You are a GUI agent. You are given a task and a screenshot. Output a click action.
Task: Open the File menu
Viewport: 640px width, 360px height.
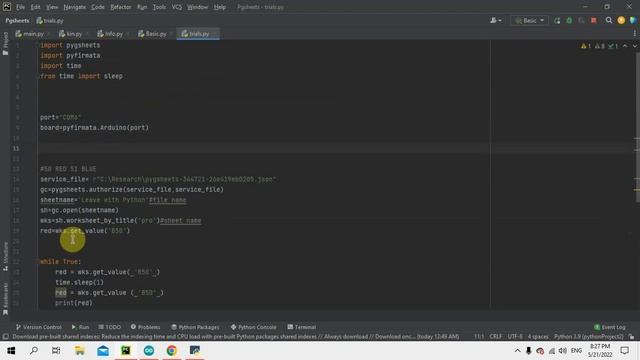point(20,7)
